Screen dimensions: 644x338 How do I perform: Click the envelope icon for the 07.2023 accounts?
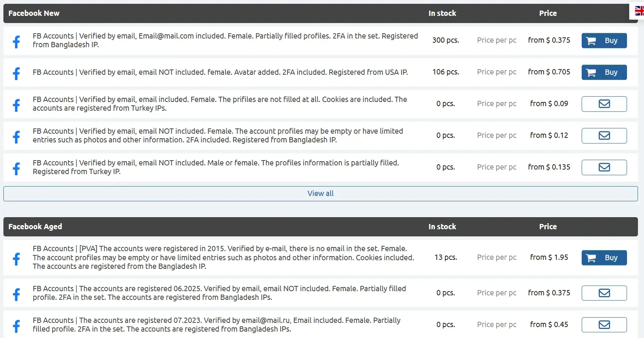tap(604, 325)
